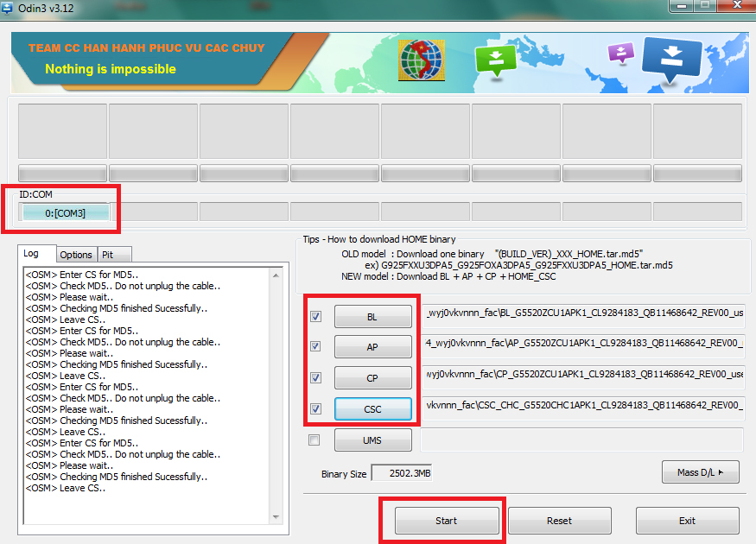Uncheck the BL checkbox
Screen dimensions: 756x544
click(315, 317)
